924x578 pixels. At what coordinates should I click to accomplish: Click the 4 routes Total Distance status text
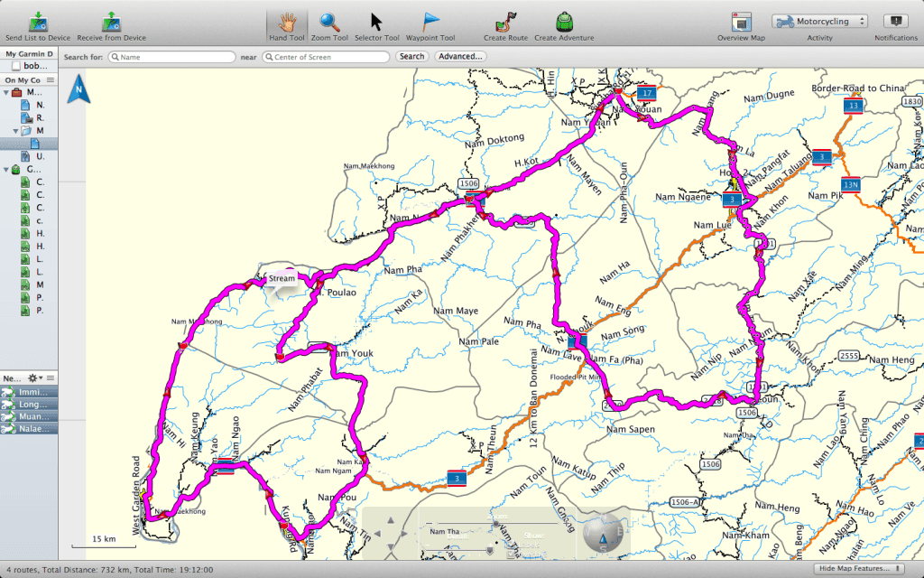point(109,570)
